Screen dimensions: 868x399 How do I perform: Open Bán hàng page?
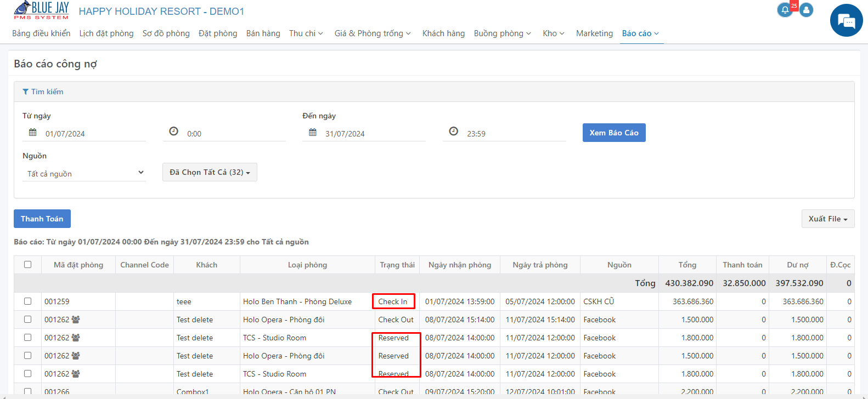263,33
